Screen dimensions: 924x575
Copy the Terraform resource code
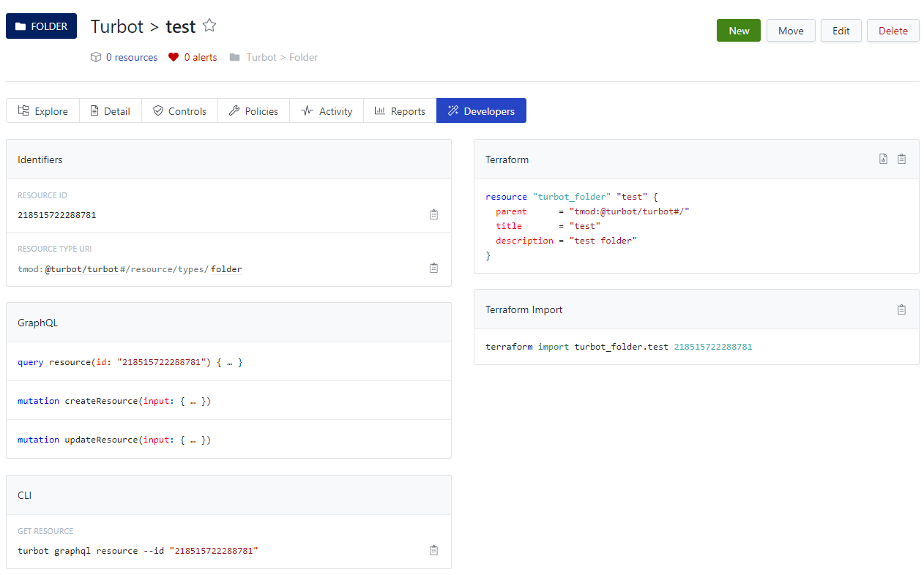point(901,159)
